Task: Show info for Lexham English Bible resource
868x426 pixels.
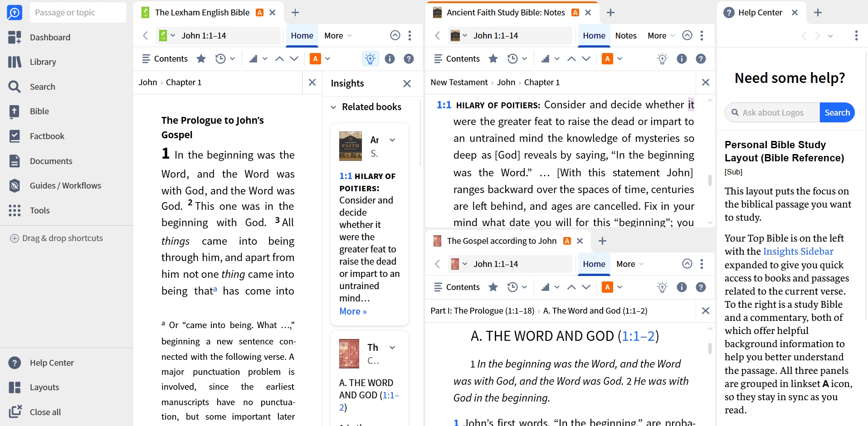Action: click(390, 58)
